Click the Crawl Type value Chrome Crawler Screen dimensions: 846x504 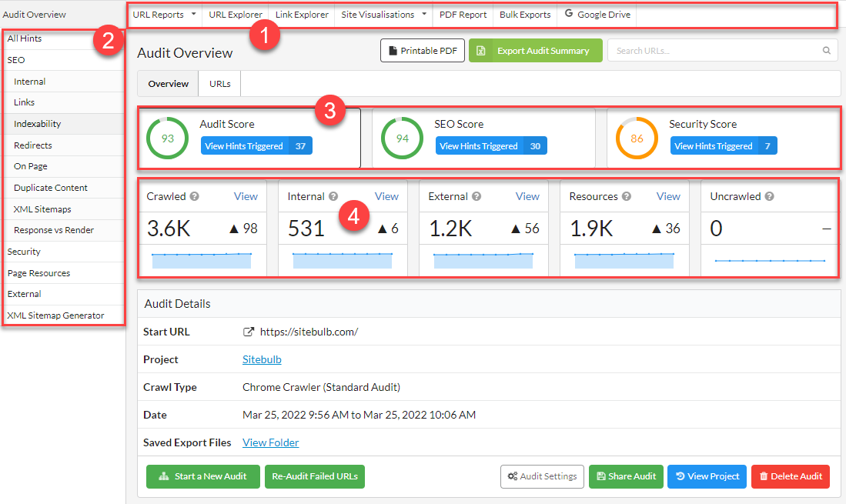point(321,387)
